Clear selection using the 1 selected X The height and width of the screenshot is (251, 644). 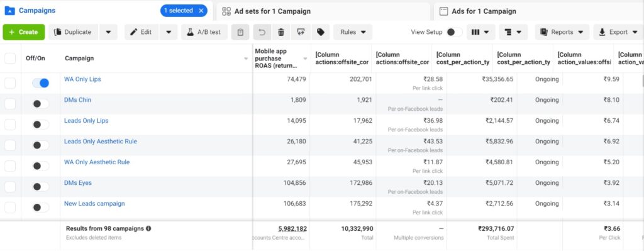pos(201,11)
